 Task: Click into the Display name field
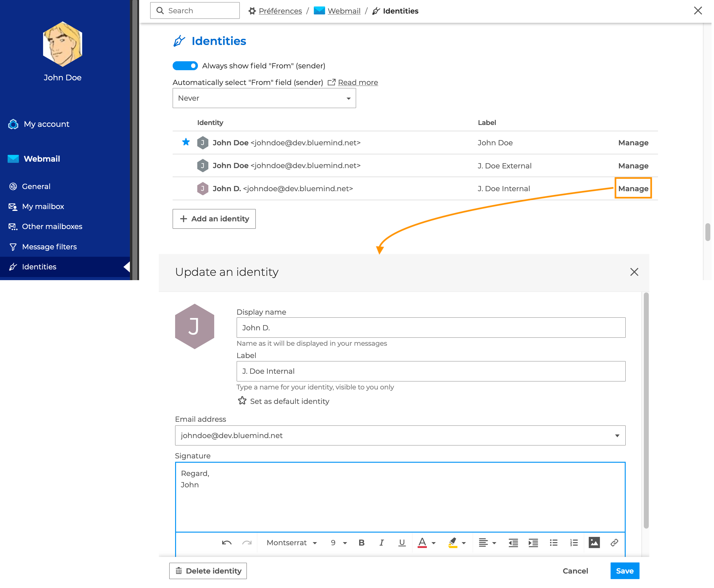pos(431,328)
